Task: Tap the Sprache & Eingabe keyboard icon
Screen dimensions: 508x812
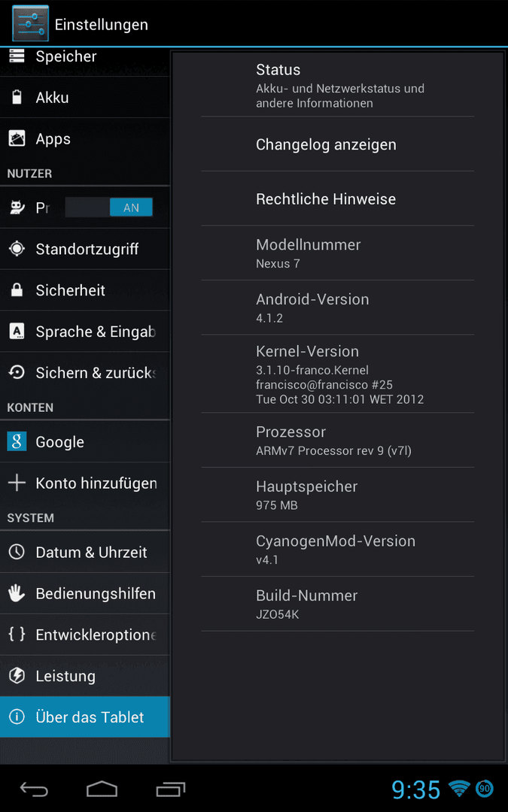Action: click(17, 332)
